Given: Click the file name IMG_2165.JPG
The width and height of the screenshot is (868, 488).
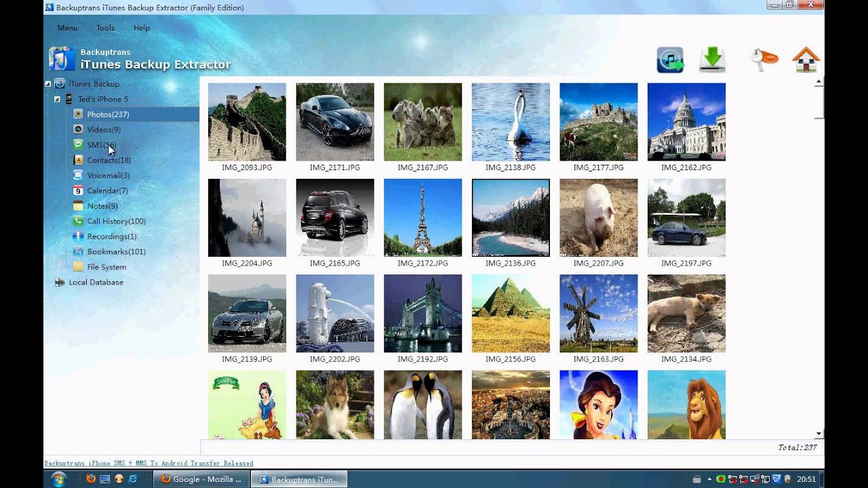Looking at the screenshot, I should click(335, 263).
